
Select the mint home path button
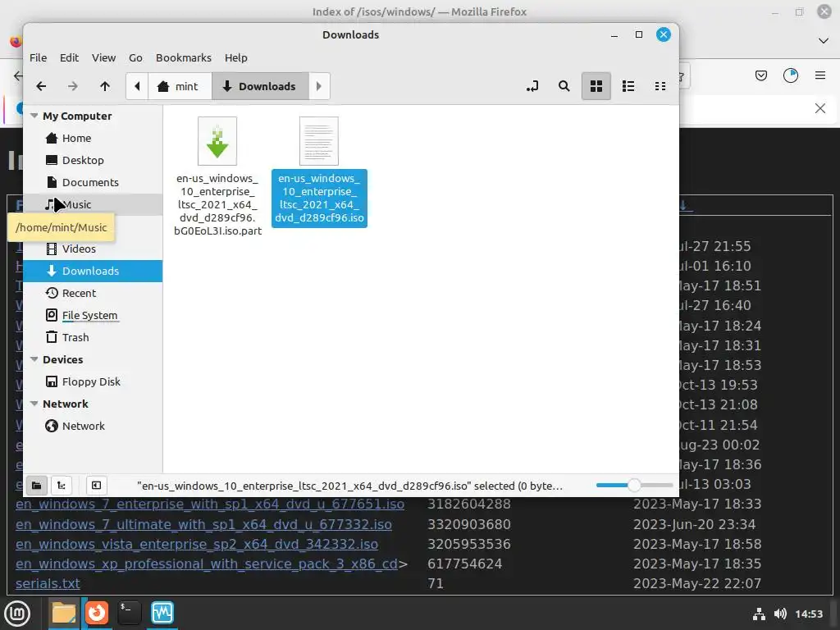(x=180, y=86)
